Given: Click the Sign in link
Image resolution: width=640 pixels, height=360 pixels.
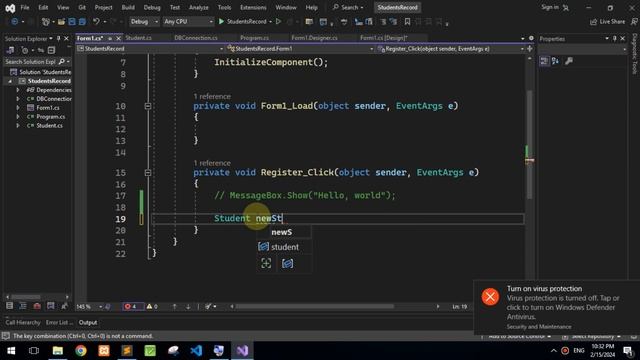Looking at the screenshot, I should (x=550, y=7).
